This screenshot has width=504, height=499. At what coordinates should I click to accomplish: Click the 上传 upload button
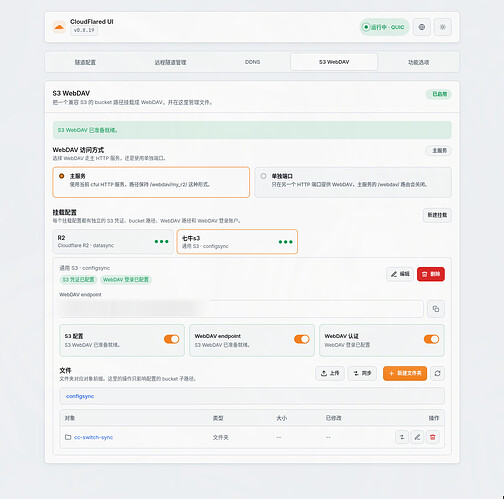click(330, 373)
